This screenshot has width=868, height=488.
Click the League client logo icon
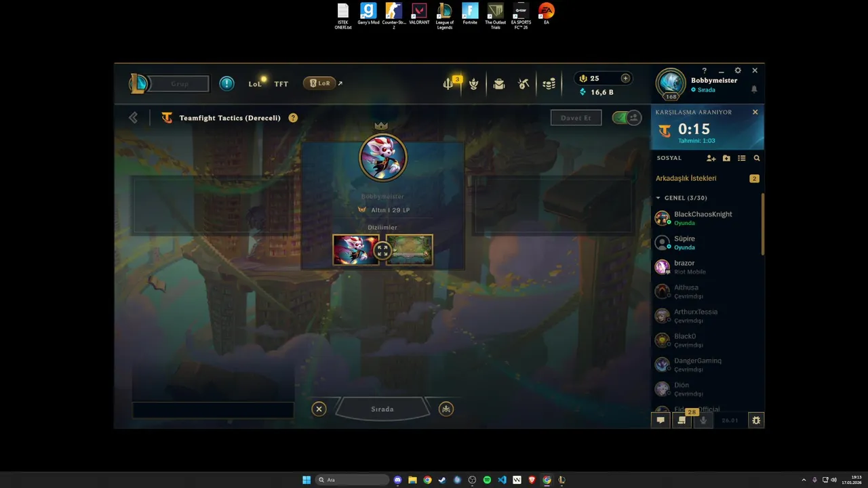point(138,83)
